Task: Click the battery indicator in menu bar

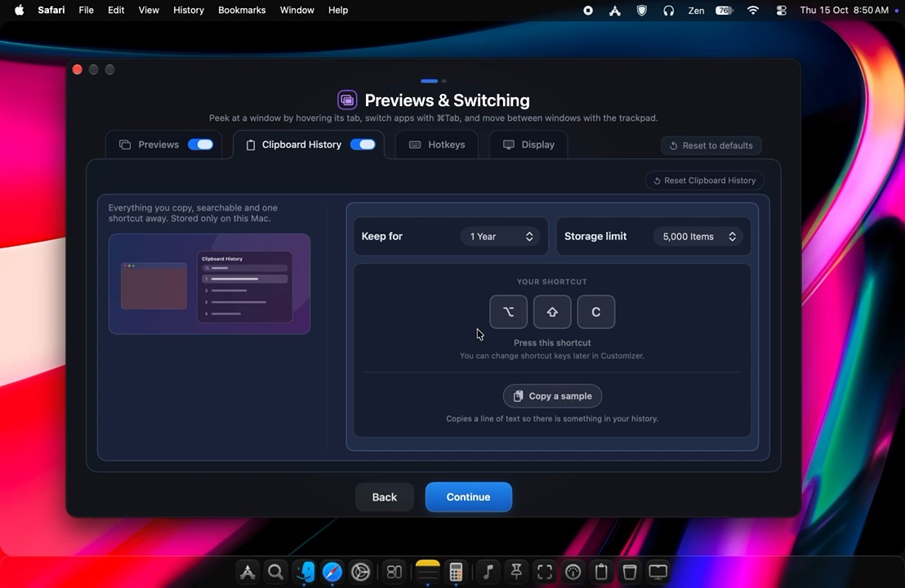Action: (724, 11)
